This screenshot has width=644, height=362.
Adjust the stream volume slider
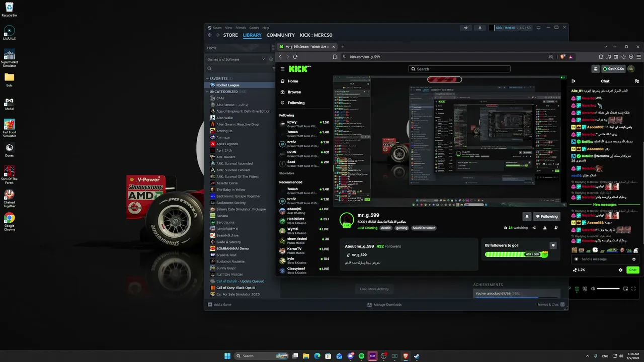tap(609, 289)
